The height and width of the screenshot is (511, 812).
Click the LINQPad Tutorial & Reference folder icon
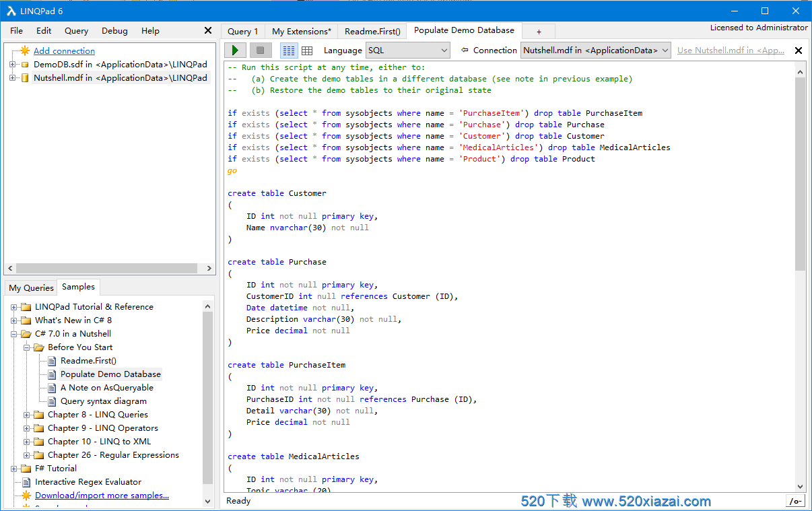point(26,307)
